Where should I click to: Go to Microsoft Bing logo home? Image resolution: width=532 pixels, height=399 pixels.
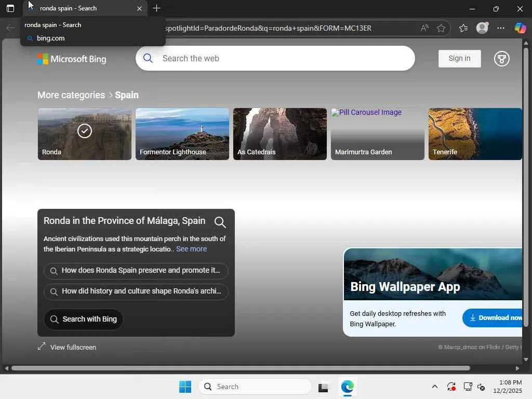[x=72, y=59]
